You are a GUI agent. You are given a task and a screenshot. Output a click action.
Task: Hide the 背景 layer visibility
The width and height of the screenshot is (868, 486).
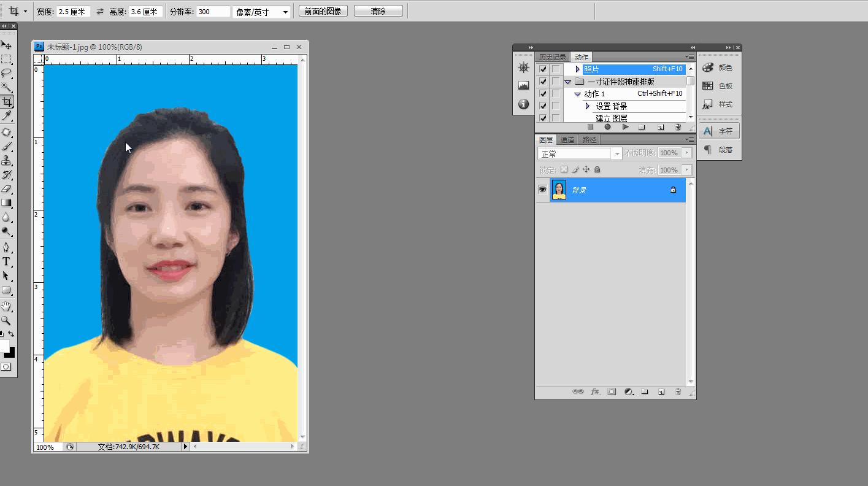[x=542, y=190]
